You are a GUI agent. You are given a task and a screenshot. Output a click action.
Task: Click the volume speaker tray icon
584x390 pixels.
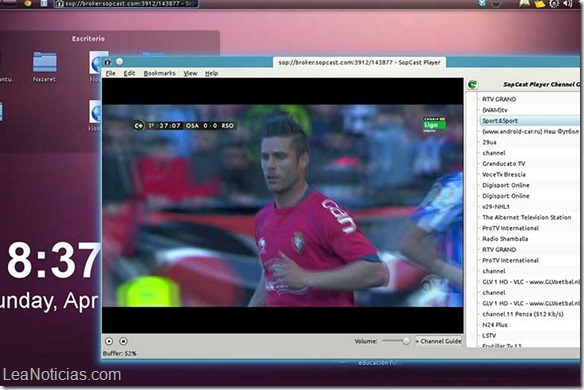tap(568, 4)
